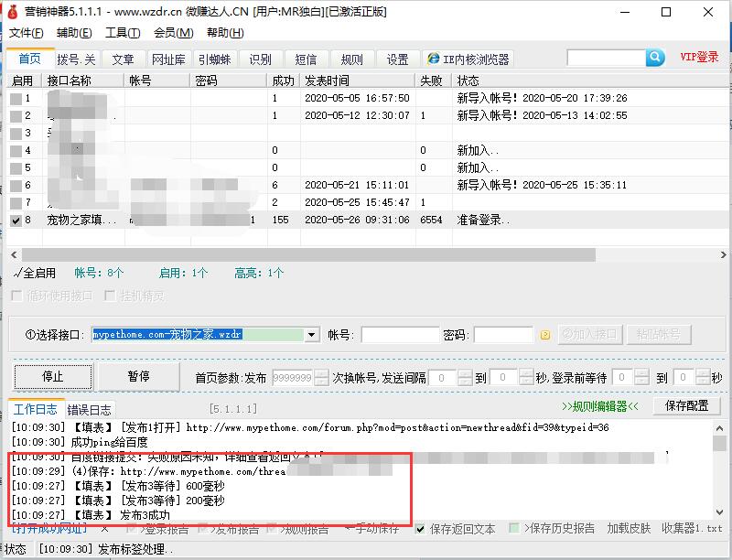The height and width of the screenshot is (560, 732).
Task: Open 加载皮肤 to change skin
Action: [x=631, y=529]
